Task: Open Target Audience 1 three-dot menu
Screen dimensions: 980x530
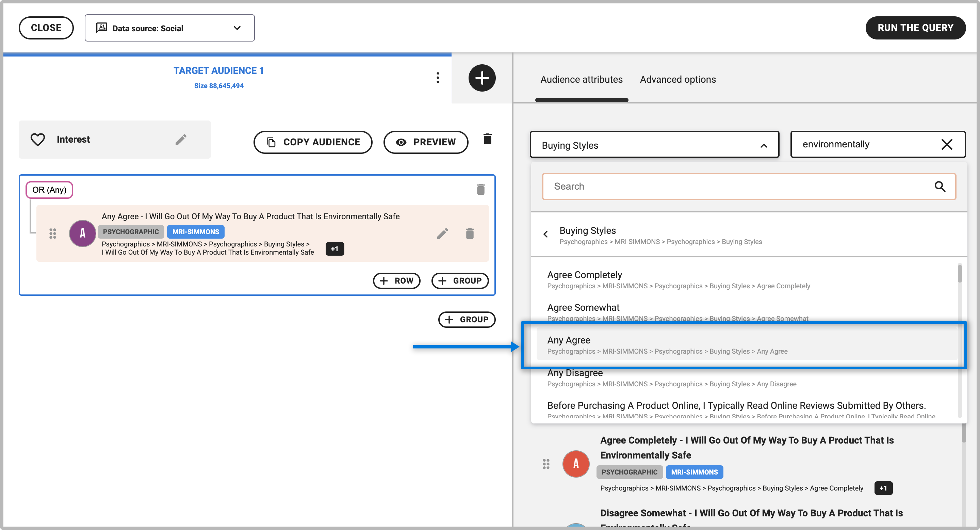Action: click(438, 78)
